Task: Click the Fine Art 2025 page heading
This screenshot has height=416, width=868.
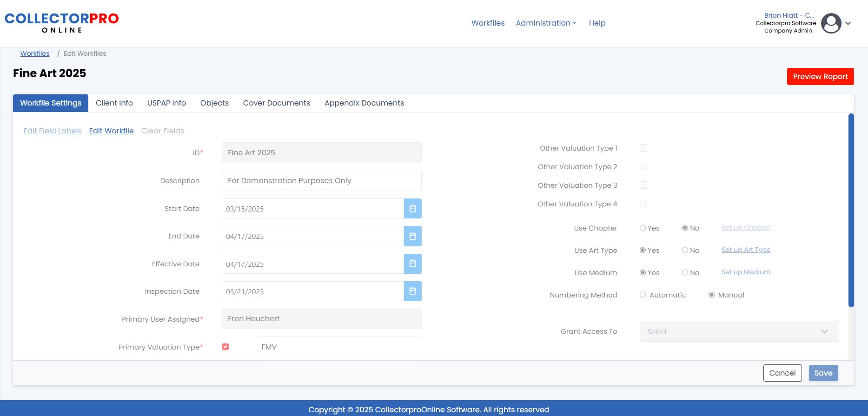Action: point(49,73)
